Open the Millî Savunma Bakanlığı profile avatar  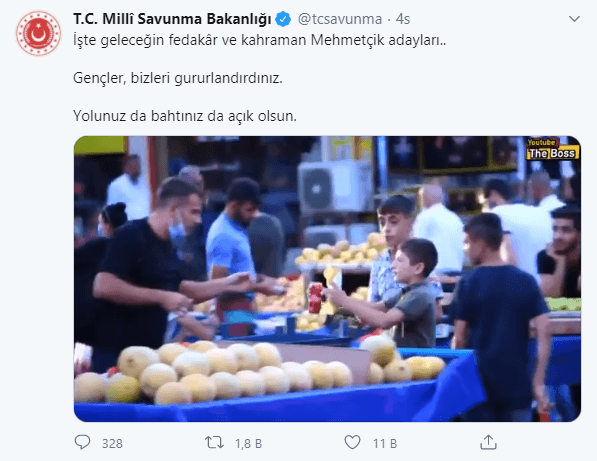point(38,33)
